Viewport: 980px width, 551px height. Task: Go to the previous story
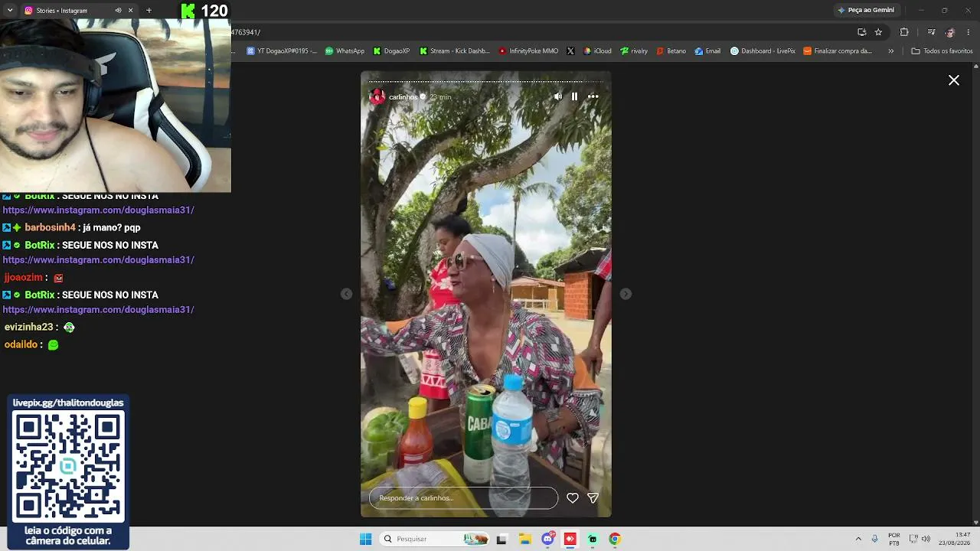tap(346, 294)
